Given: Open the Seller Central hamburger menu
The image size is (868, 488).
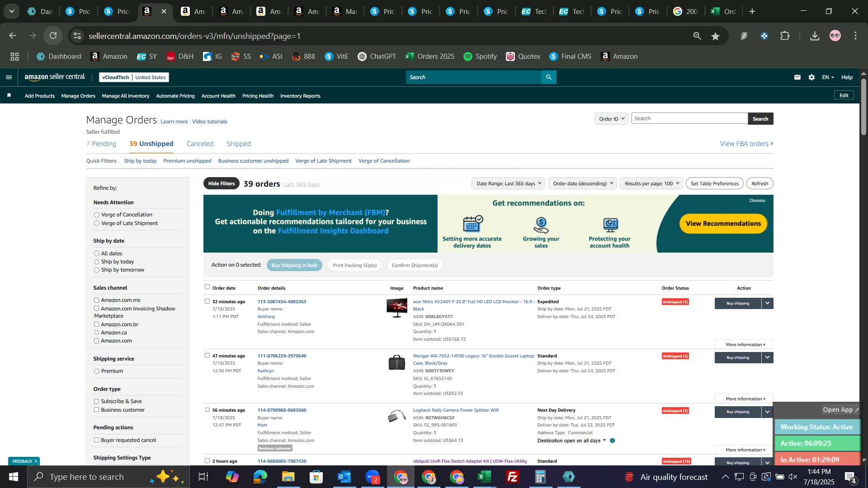Looking at the screenshot, I should tap(9, 77).
